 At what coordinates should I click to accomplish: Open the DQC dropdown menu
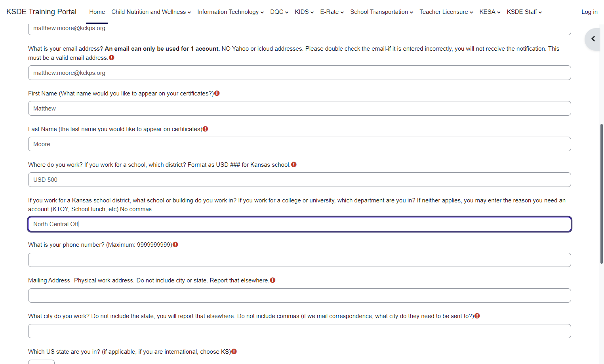click(279, 12)
